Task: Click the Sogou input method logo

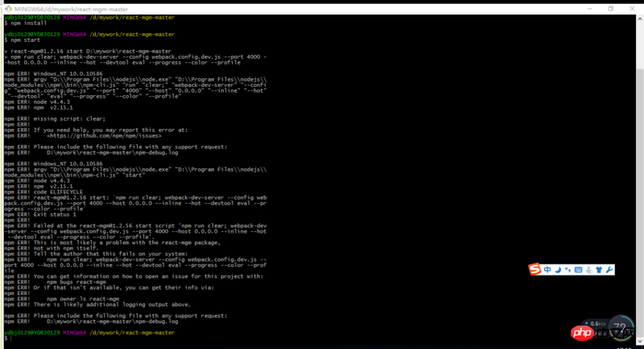Action: (x=535, y=269)
